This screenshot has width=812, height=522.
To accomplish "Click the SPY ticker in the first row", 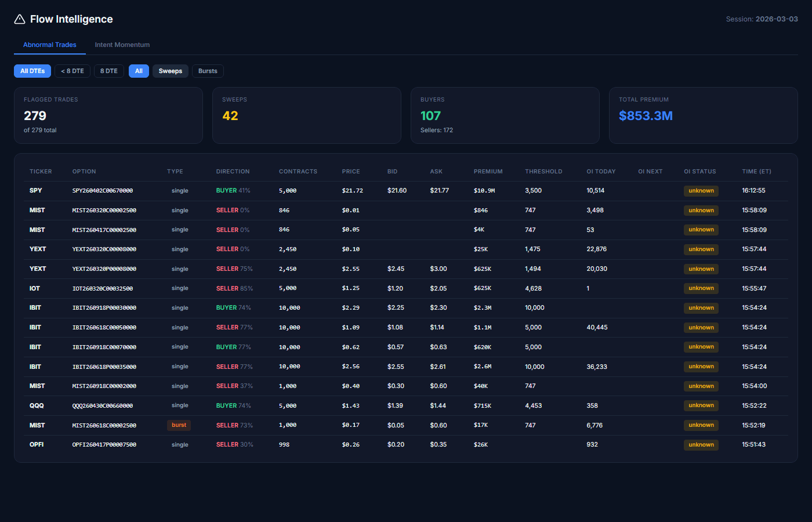I will click(x=36, y=190).
